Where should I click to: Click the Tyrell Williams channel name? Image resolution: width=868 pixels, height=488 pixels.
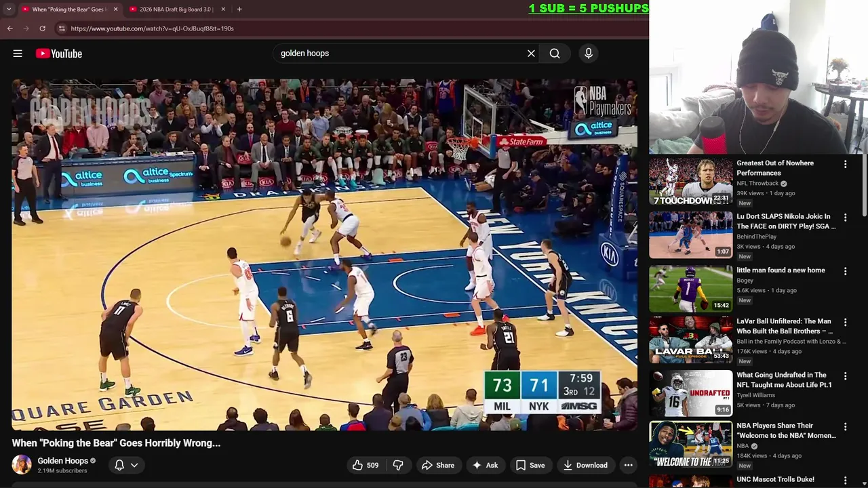pos(755,395)
